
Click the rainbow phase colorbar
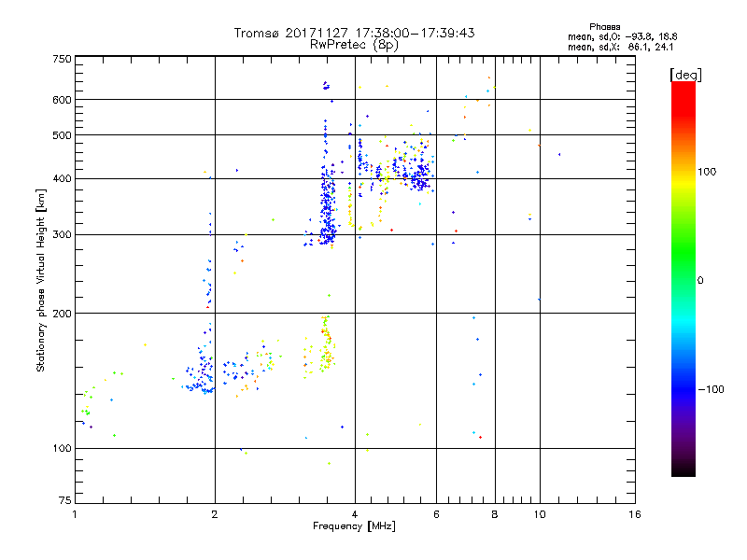pos(684,279)
